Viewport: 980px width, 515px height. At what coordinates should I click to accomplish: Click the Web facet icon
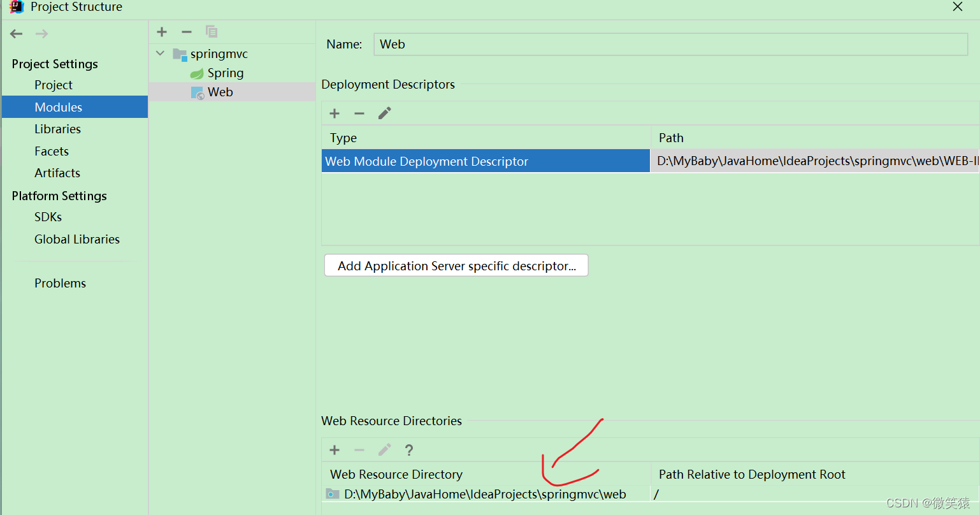coord(198,93)
